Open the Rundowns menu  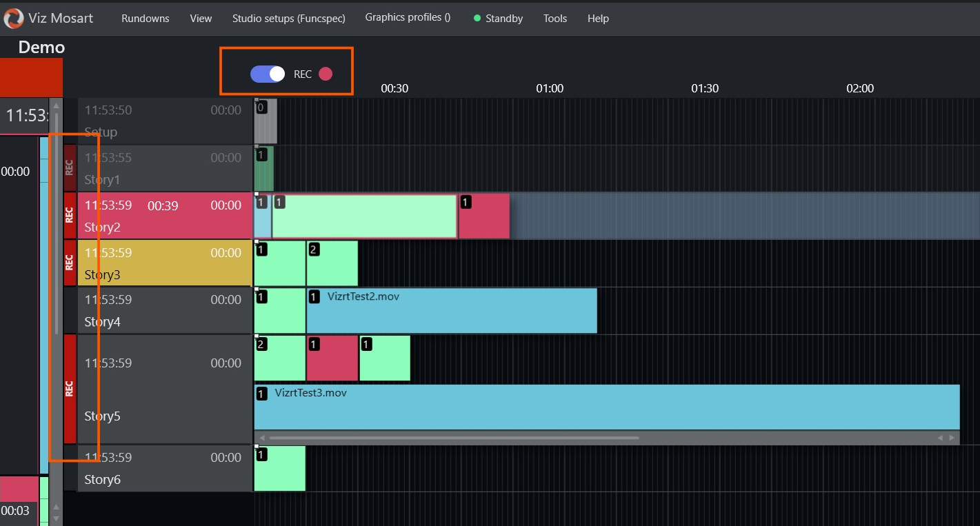click(145, 19)
